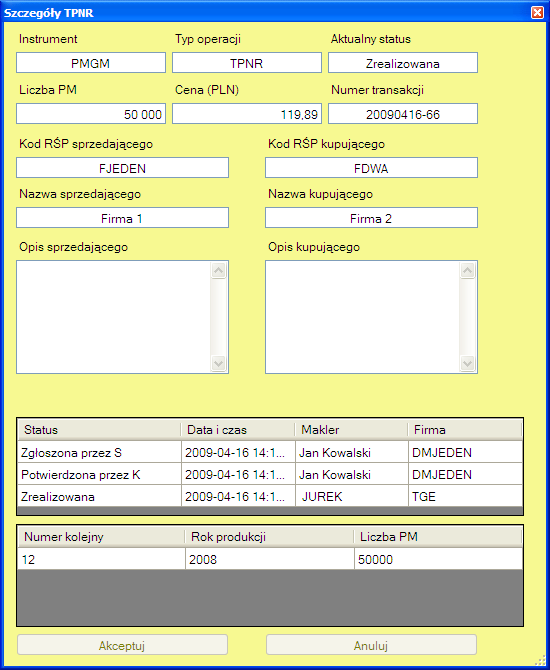Close the Szczegóły TPNR window
The height and width of the screenshot is (670, 550).
pyautogui.click(x=537, y=13)
